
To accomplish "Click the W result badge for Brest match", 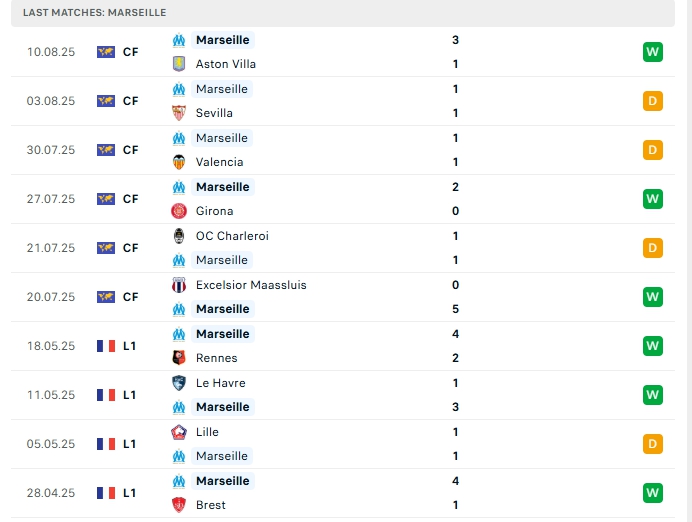I will pyautogui.click(x=653, y=493).
